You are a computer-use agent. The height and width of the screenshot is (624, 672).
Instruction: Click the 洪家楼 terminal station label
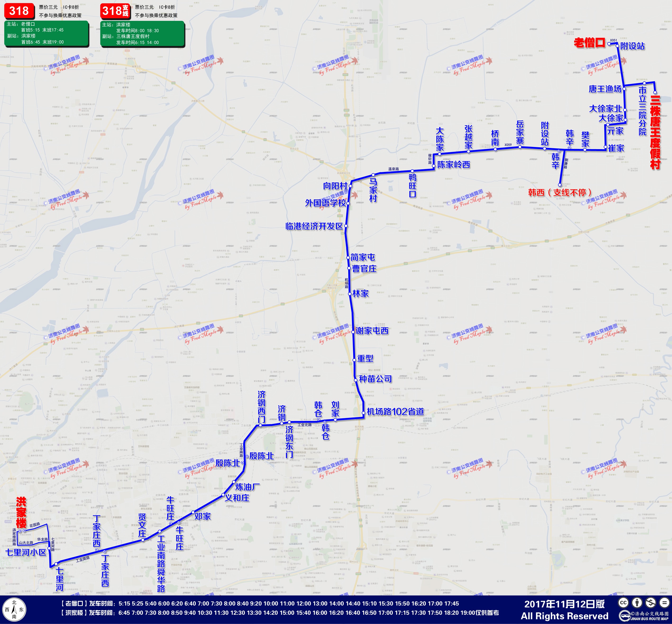[x=21, y=512]
